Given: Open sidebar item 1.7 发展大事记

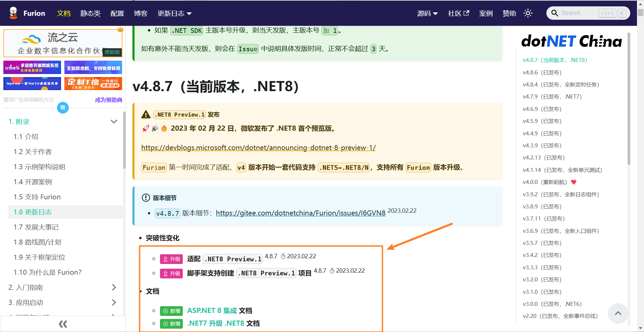Looking at the screenshot, I should (36, 227).
